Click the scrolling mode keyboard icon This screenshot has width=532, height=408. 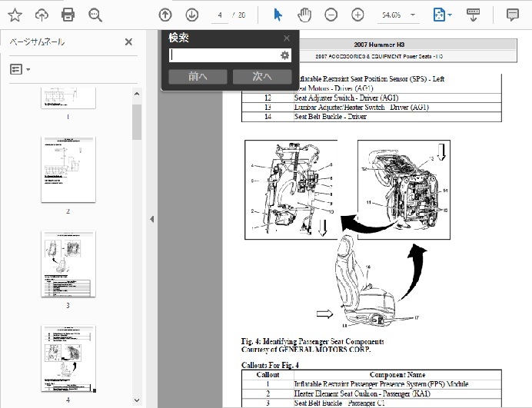pyautogui.click(x=473, y=15)
